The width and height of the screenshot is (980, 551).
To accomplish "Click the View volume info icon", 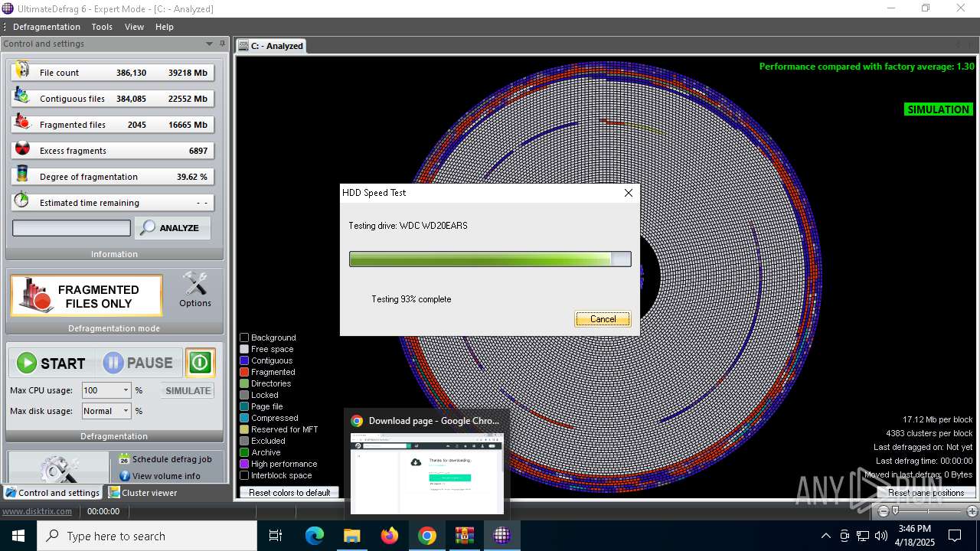I will (124, 476).
